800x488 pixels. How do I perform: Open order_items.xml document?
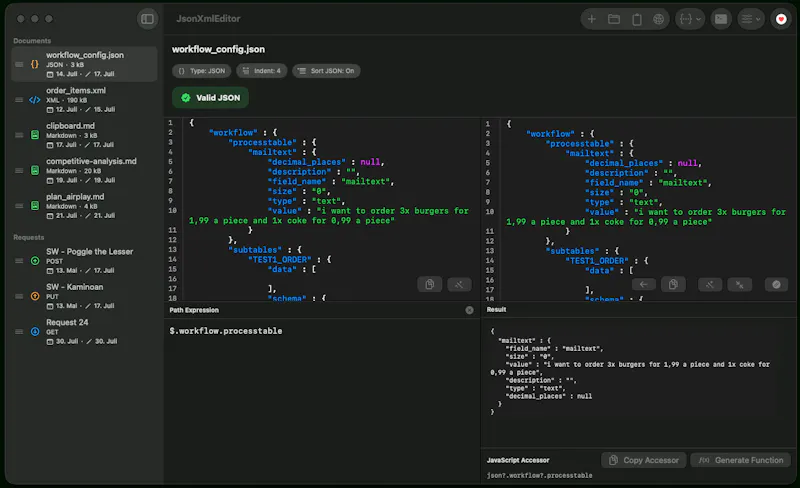click(84, 100)
